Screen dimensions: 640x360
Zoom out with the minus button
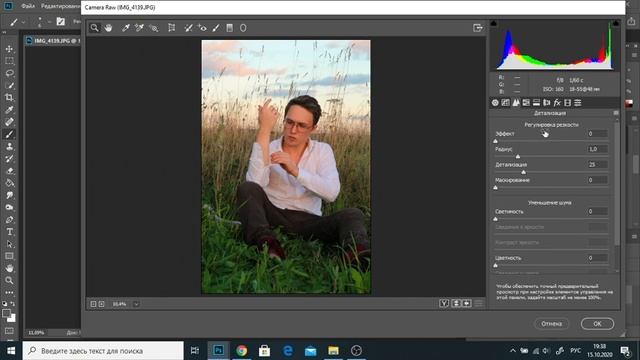[93, 304]
